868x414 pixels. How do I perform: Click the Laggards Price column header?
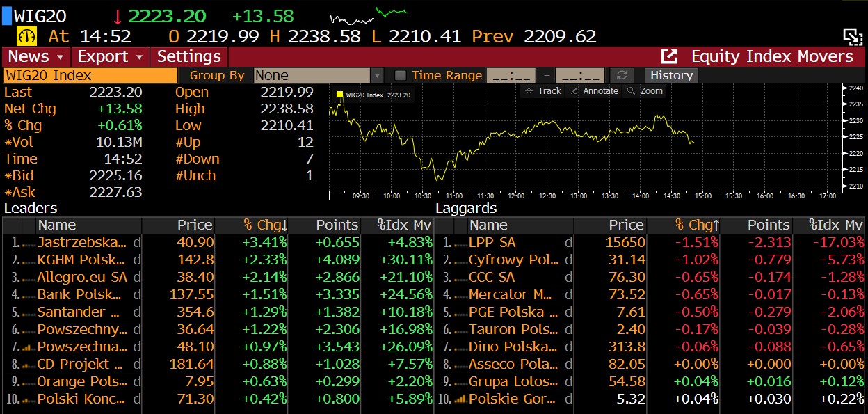[x=611, y=225]
